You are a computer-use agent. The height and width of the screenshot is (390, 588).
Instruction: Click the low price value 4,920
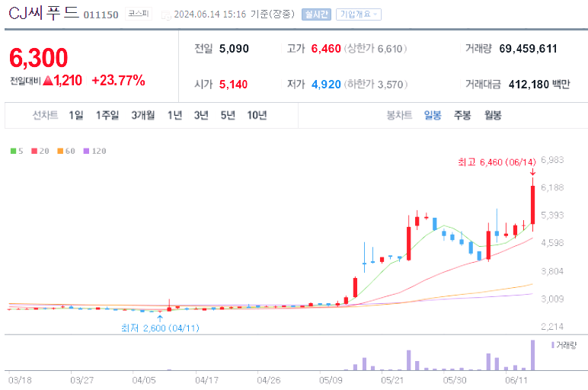326,85
